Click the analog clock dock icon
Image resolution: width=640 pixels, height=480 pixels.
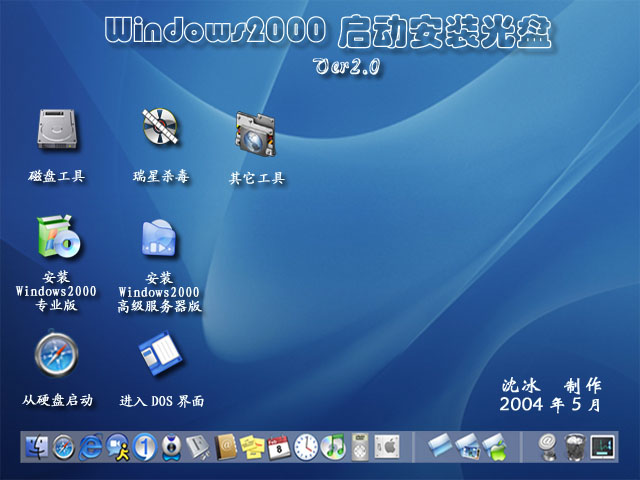(306, 447)
